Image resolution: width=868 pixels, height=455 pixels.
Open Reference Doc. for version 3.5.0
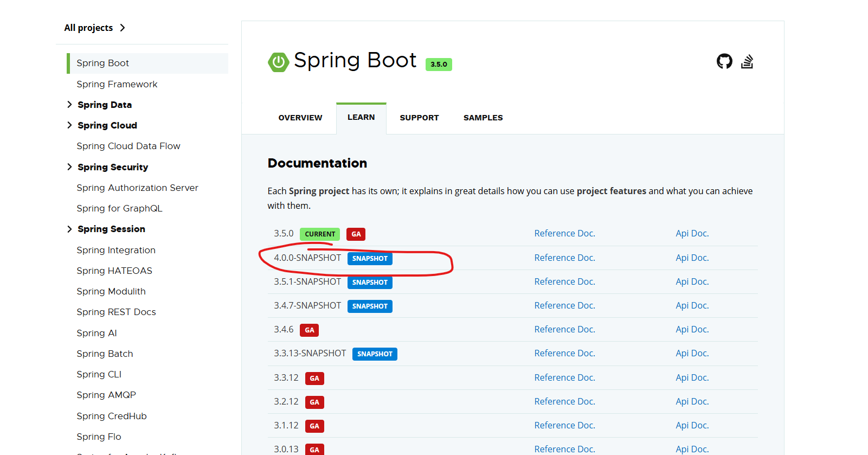tap(564, 234)
